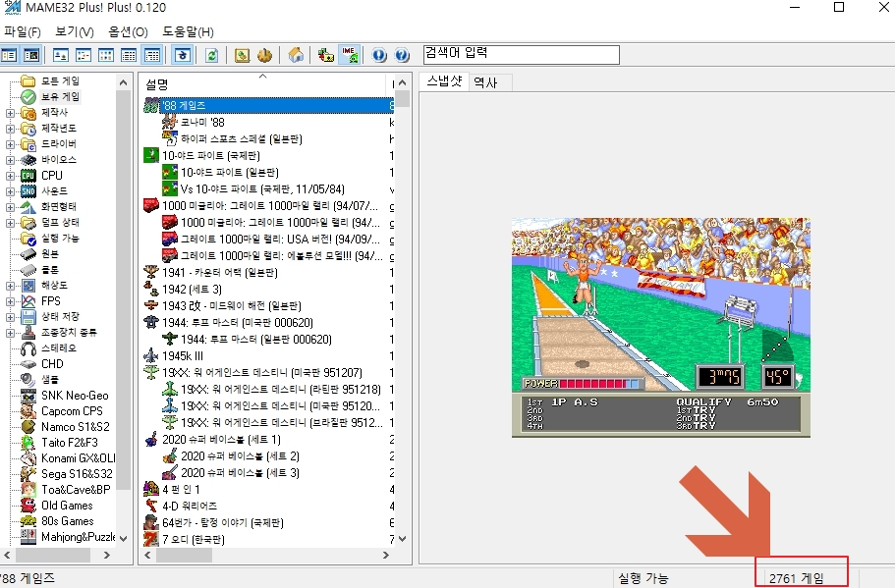The width and height of the screenshot is (895, 588).
Task: Select the Sega S16&S32 folder
Action: 77,474
